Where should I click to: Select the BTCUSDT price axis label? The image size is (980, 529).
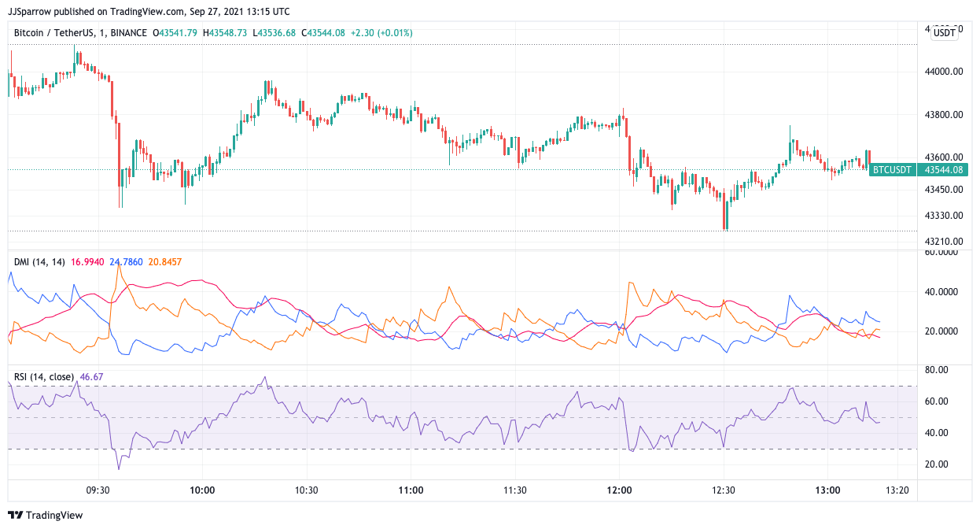tap(892, 169)
